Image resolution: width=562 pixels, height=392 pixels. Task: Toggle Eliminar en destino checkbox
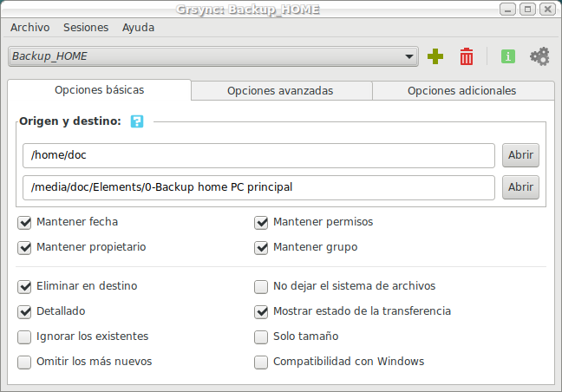click(24, 286)
